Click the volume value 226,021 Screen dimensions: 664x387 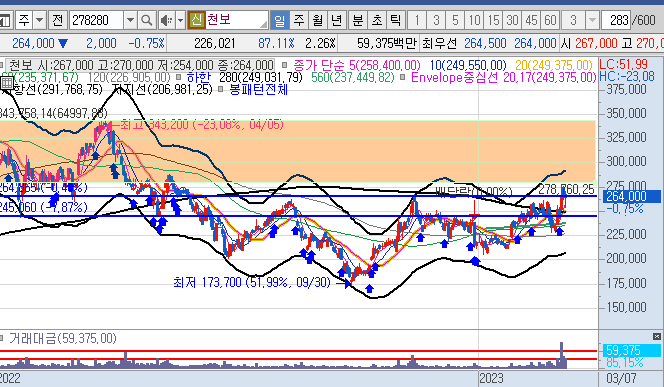point(215,43)
